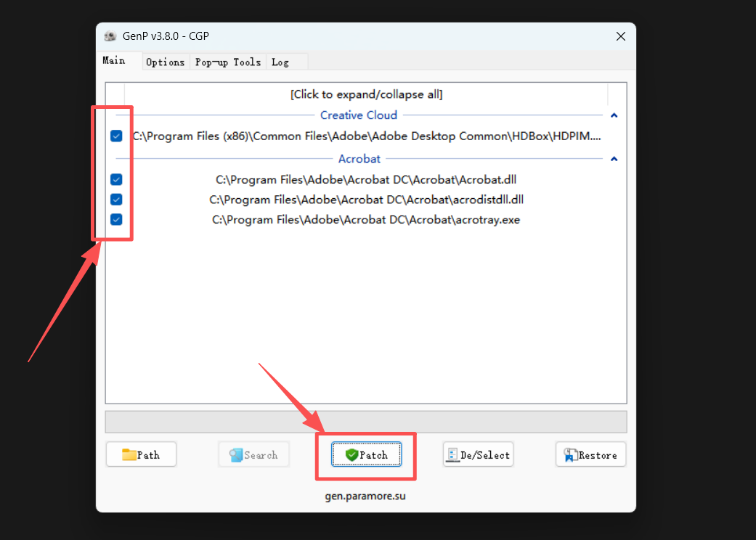Uncheck the Acrobat.dll checkbox
The width and height of the screenshot is (756, 540).
(116, 180)
